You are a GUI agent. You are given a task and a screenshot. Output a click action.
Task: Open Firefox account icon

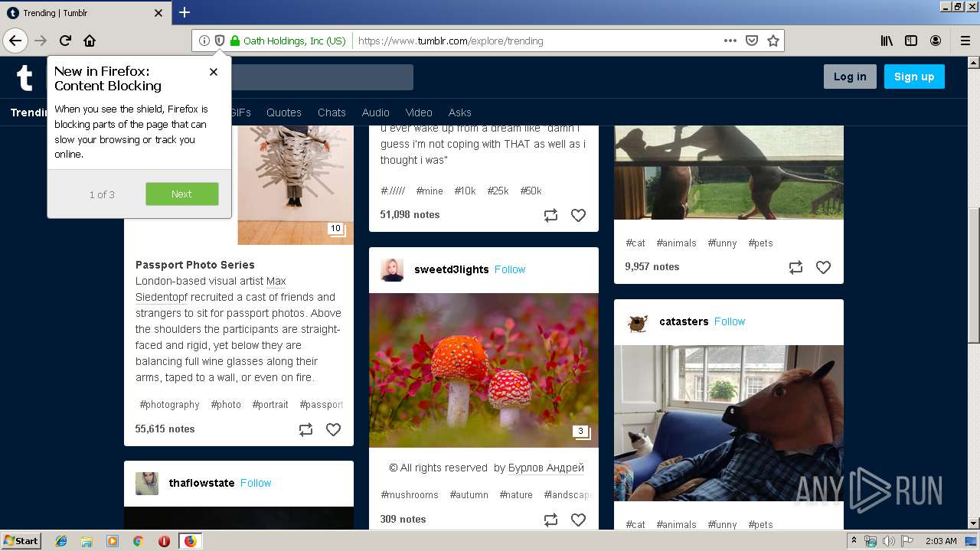pos(936,41)
